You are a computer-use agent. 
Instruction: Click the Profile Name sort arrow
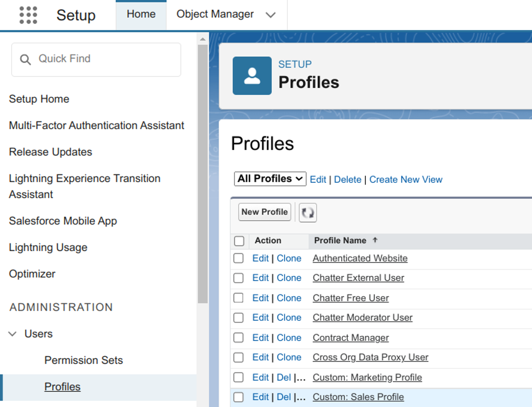(375, 240)
